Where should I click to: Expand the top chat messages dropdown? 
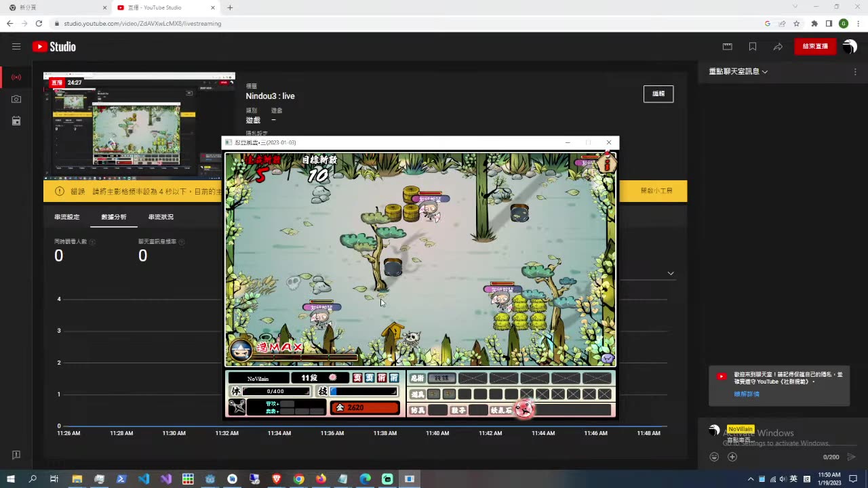pyautogui.click(x=738, y=71)
